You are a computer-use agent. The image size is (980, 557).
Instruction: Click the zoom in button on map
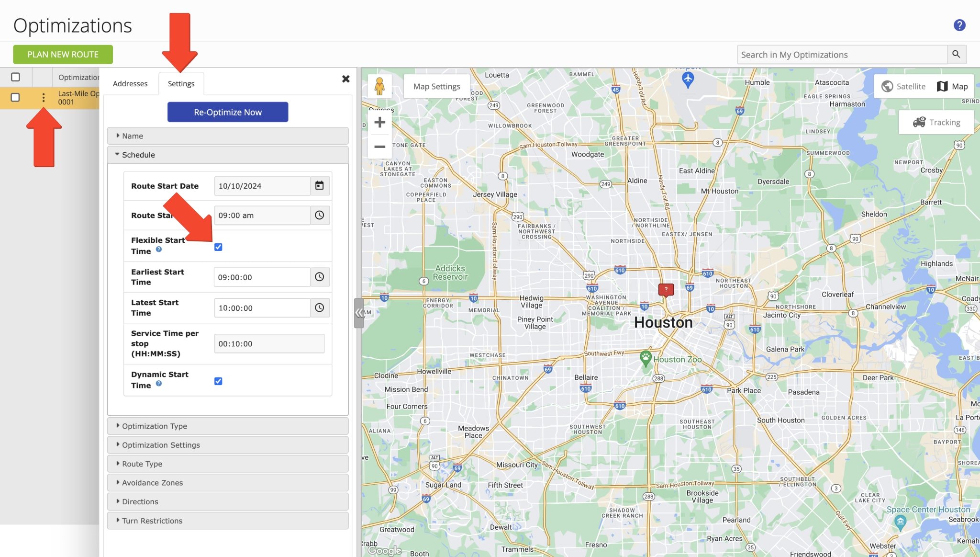[380, 122]
